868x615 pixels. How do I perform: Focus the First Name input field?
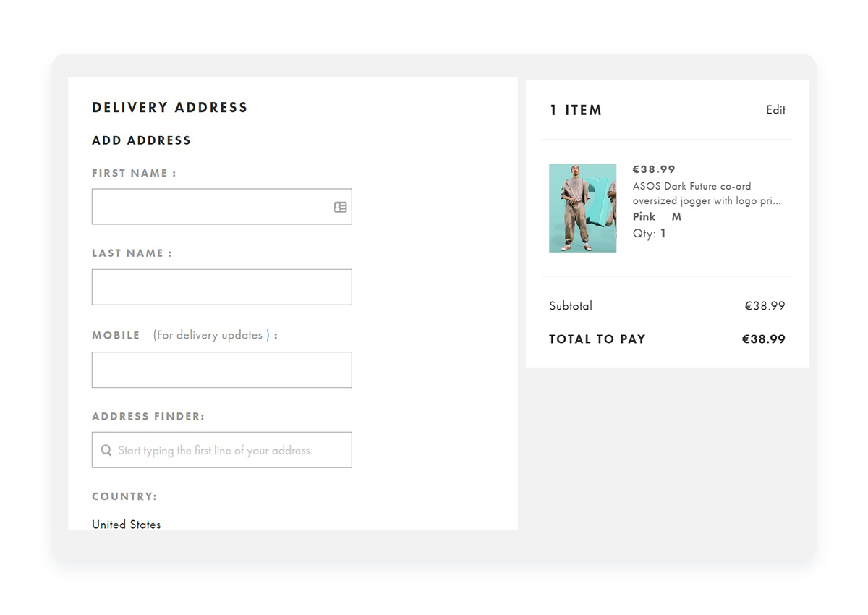coord(221,207)
